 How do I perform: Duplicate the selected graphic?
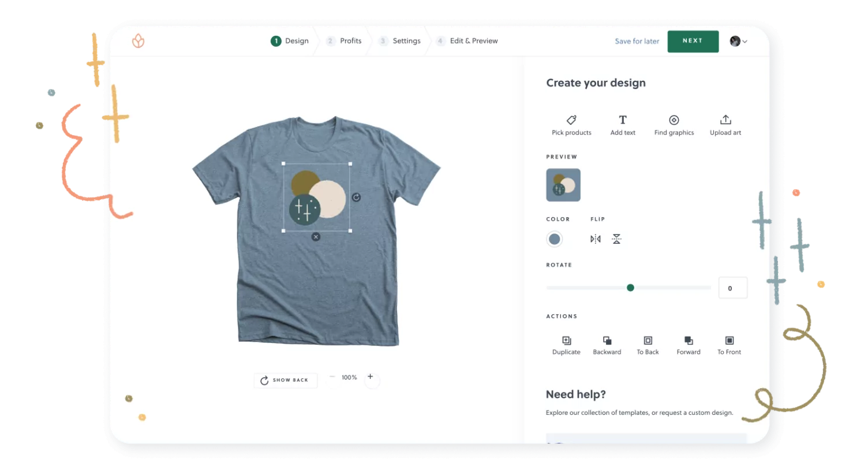tap(566, 341)
